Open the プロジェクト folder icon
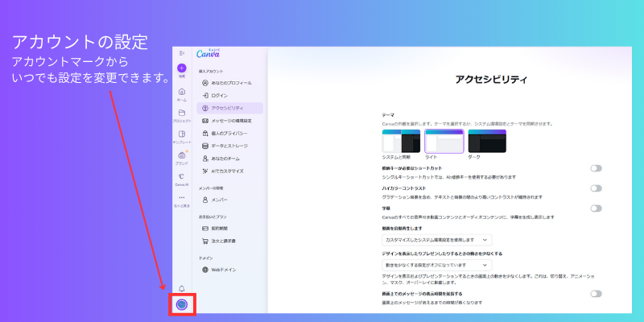Screen dimensions: 644x322 click(x=182, y=113)
